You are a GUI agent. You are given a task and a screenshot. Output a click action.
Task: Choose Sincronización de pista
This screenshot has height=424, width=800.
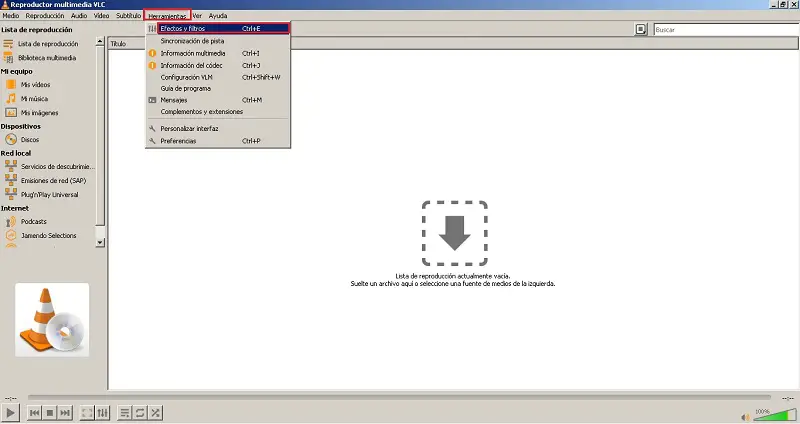click(218, 41)
